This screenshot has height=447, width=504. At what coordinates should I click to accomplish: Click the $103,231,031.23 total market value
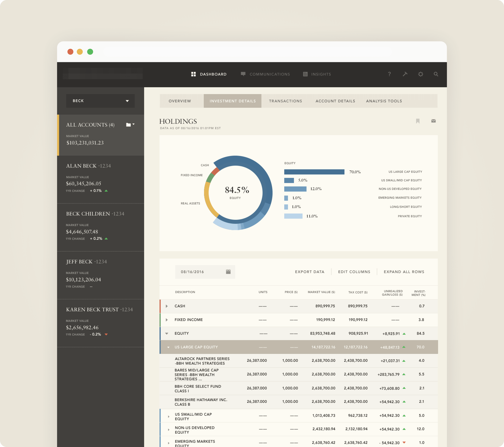85,143
